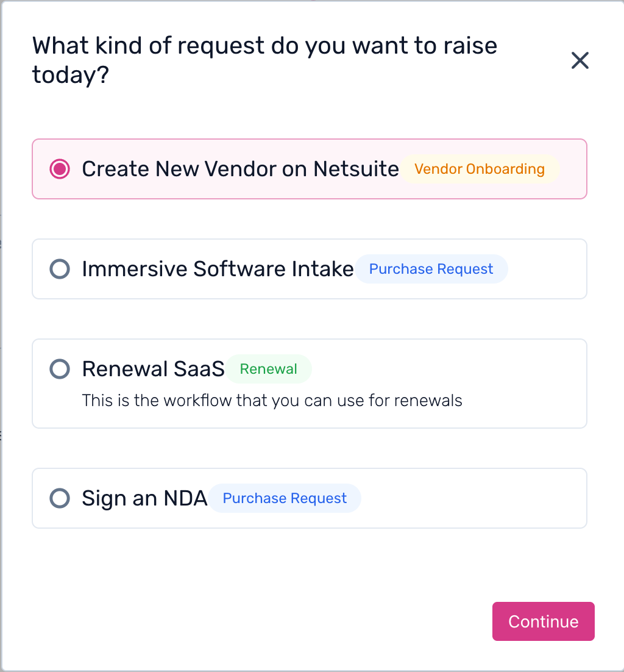
Task: Select the Create New Vendor on Netsuite radio button
Action: point(60,169)
